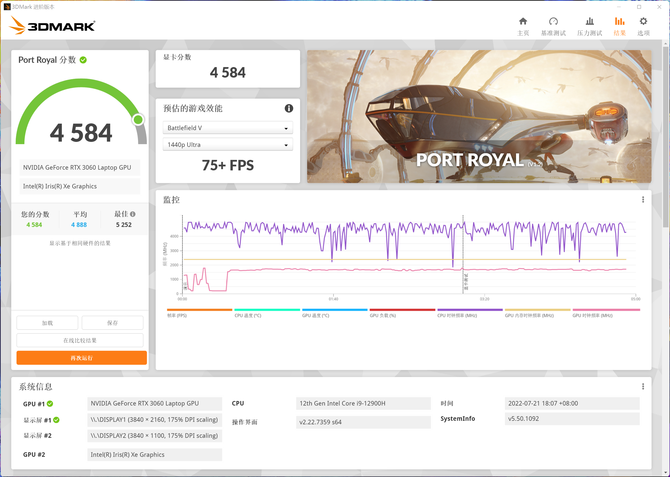Toggle the GPU load (%) red legend
The height and width of the screenshot is (477, 670).
(401, 311)
